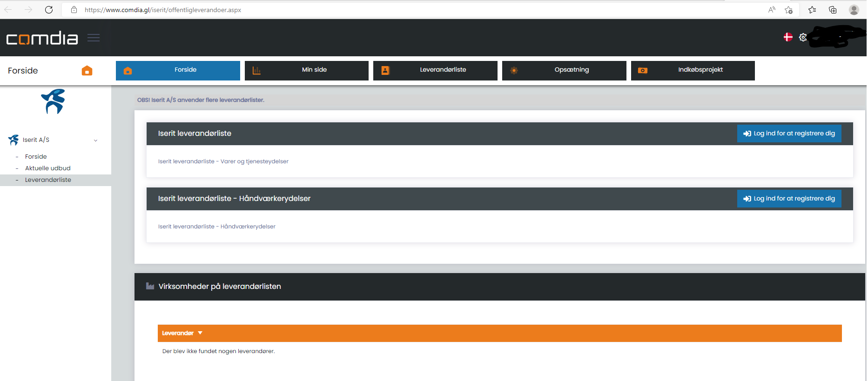
Task: Click the small Iserit A/S icon in tree
Action: pyautogui.click(x=13, y=140)
